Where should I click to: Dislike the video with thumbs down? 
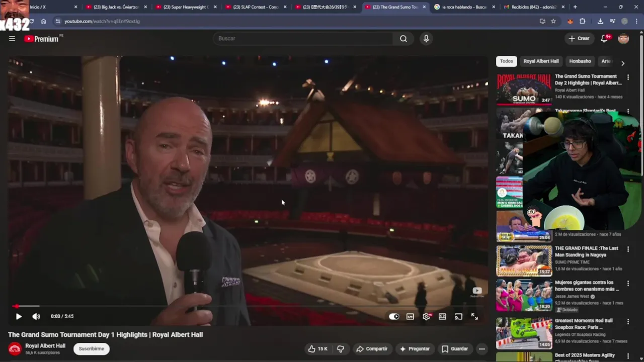(341, 348)
